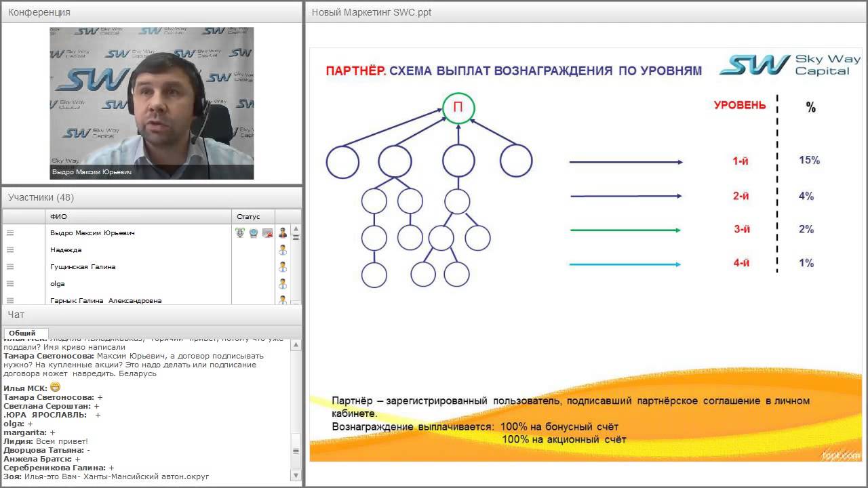The width and height of the screenshot is (868, 488).
Task: Click the presenter video feed
Action: coord(152,103)
